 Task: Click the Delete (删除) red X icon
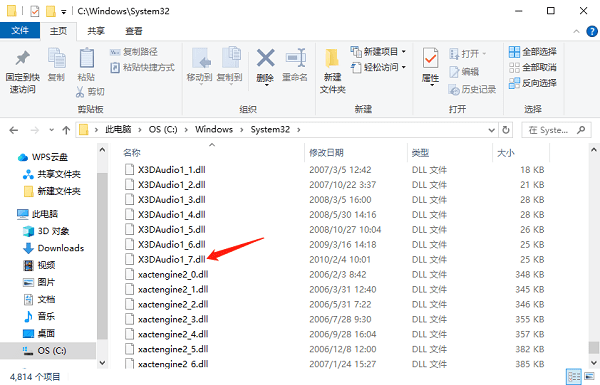(x=266, y=58)
